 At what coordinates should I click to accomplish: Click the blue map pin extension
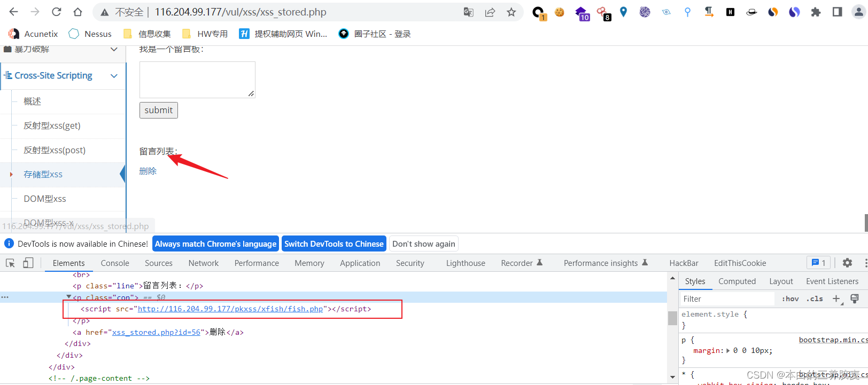pos(624,12)
